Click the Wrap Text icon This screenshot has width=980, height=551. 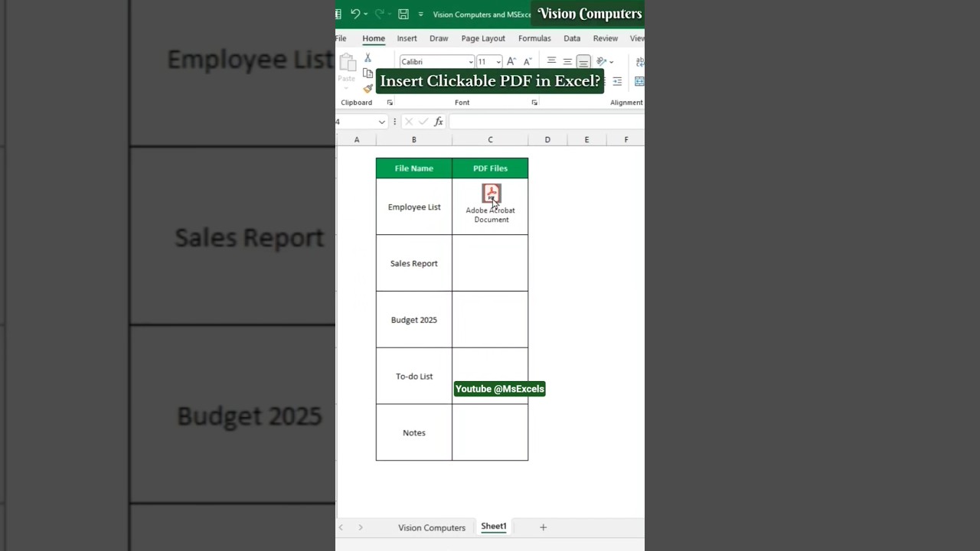tap(639, 61)
